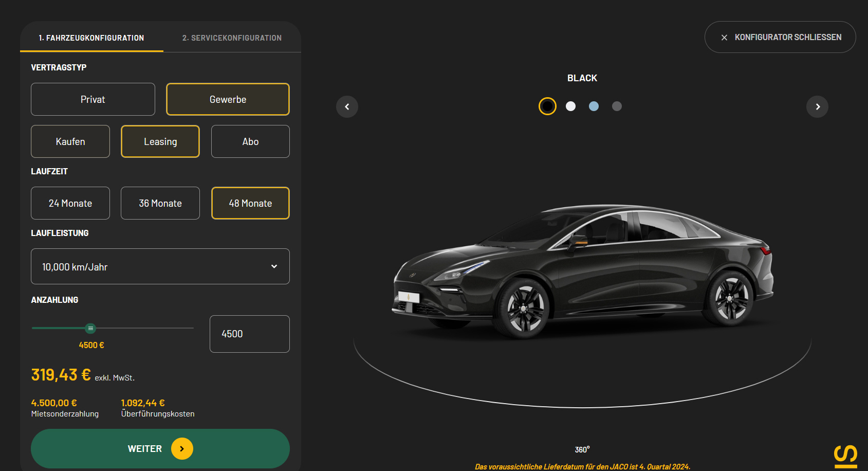Click the yellow logo icon in corner
This screenshot has width=868, height=471.
click(x=845, y=457)
